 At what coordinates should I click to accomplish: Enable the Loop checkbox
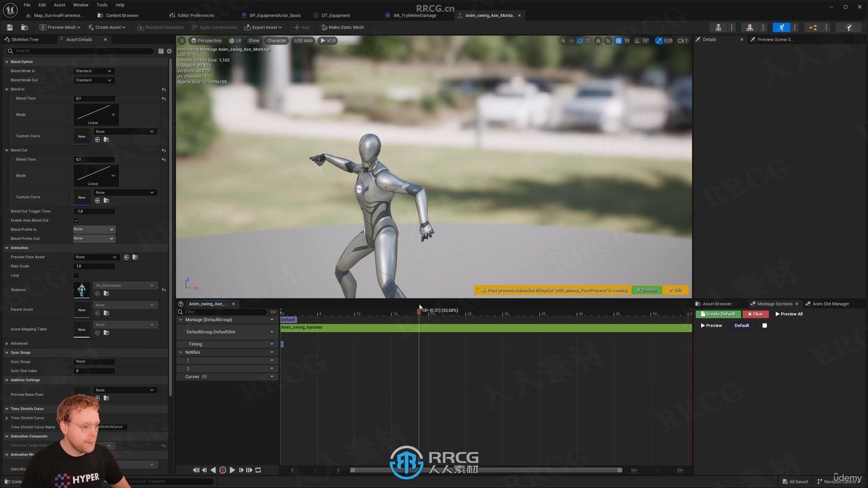point(76,276)
